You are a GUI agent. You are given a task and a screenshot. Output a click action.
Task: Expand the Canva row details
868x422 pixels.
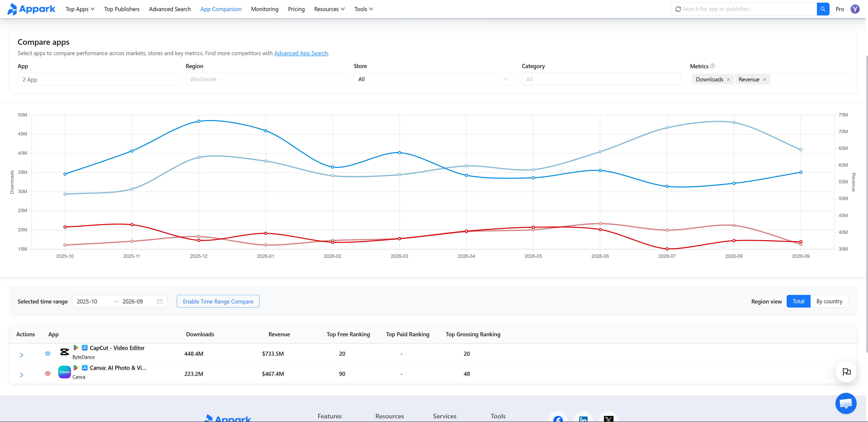tap(21, 375)
